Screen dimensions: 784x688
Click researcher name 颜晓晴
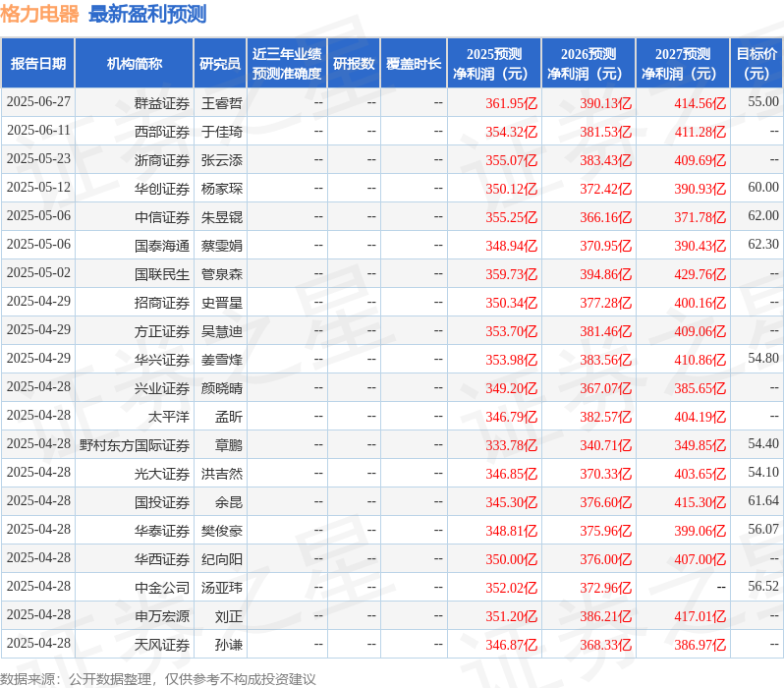coord(222,389)
